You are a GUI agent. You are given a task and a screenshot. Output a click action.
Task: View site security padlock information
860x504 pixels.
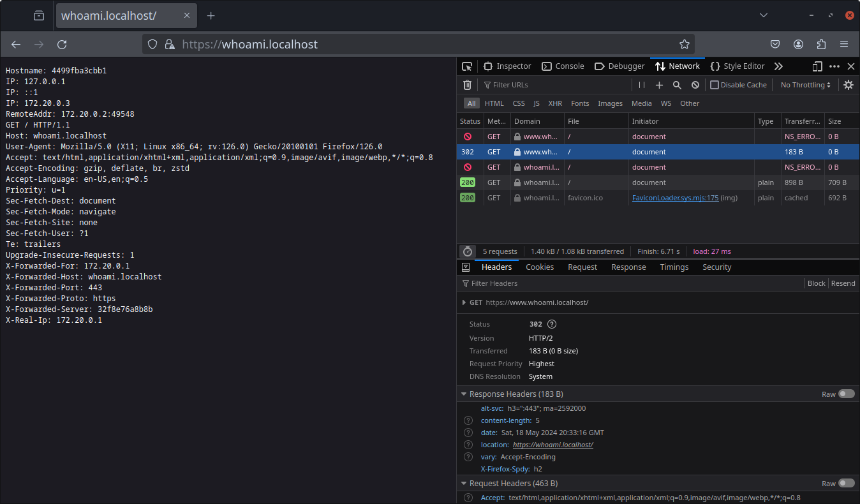169,44
